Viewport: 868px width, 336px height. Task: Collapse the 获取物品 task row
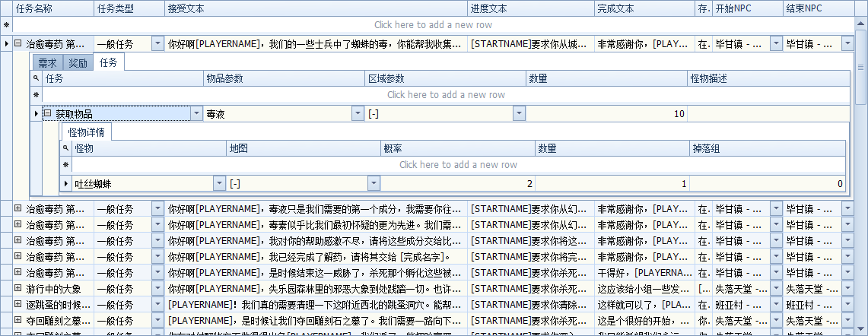[47, 113]
